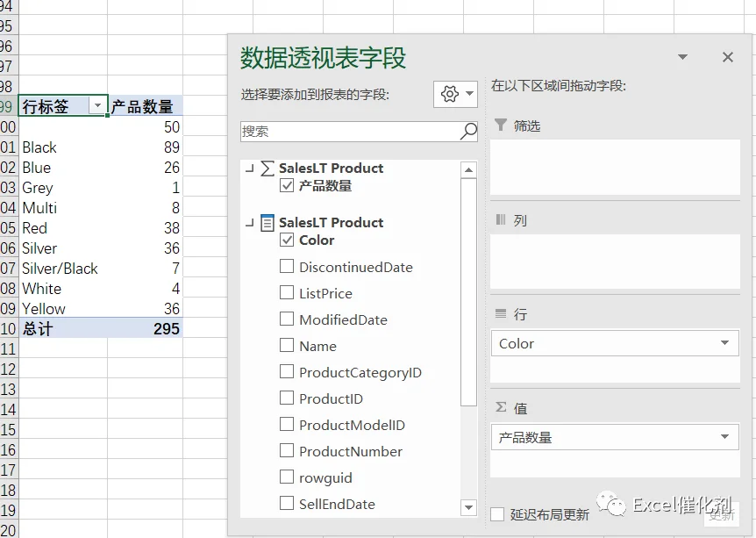Viewport: 756px width, 538px height.
Task: Select the Grey row label cell
Action: tap(63, 187)
